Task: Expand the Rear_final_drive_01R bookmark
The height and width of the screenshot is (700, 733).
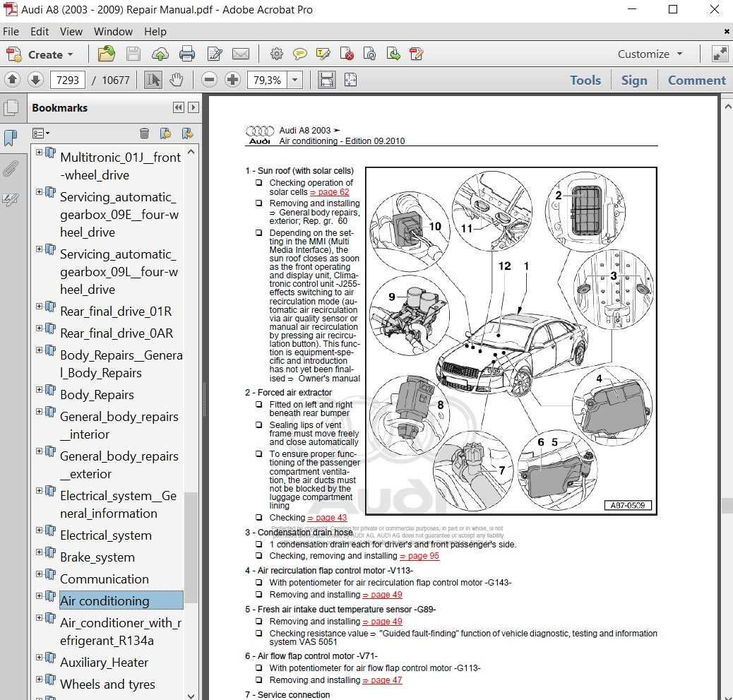Action: 40,307
